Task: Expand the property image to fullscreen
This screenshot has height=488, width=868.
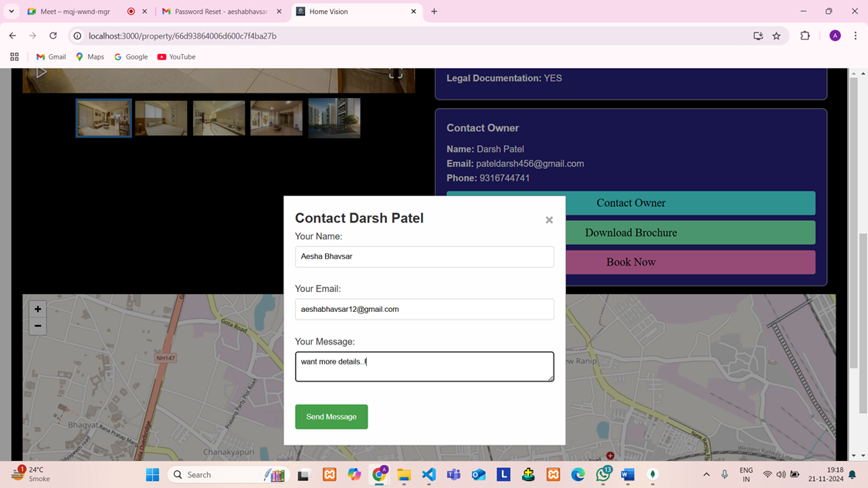Action: pos(395,73)
